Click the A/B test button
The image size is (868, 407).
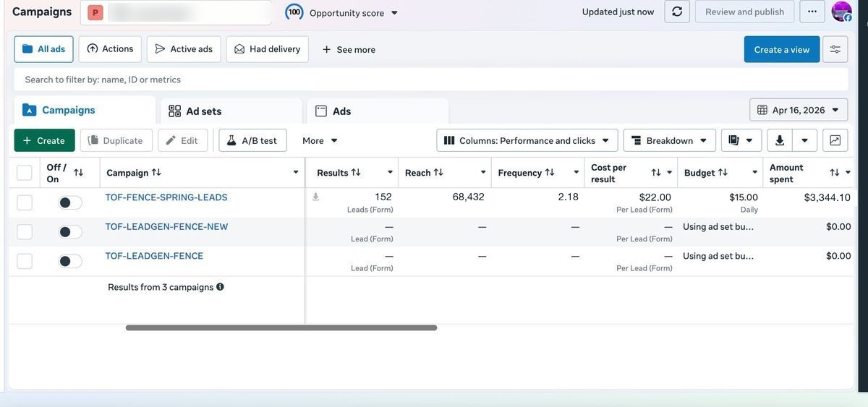pos(252,140)
